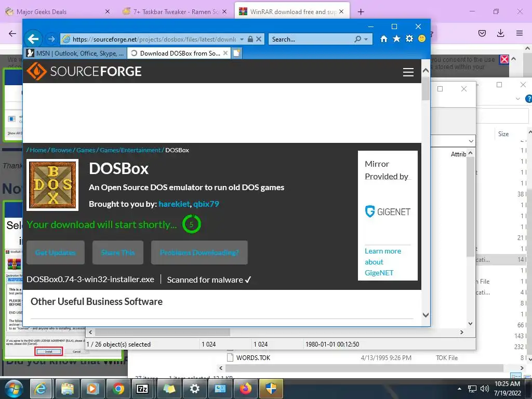
Task: Open Internet Explorer from taskbar
Action: point(41,389)
